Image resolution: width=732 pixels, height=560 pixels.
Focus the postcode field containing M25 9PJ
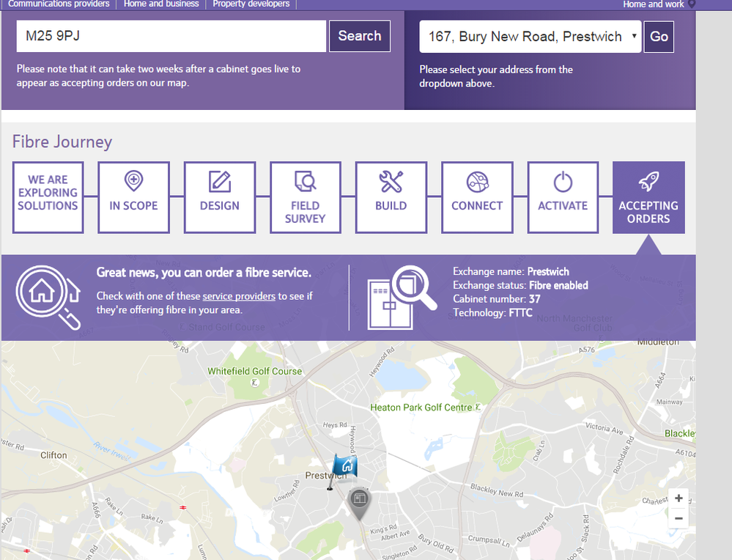[171, 36]
